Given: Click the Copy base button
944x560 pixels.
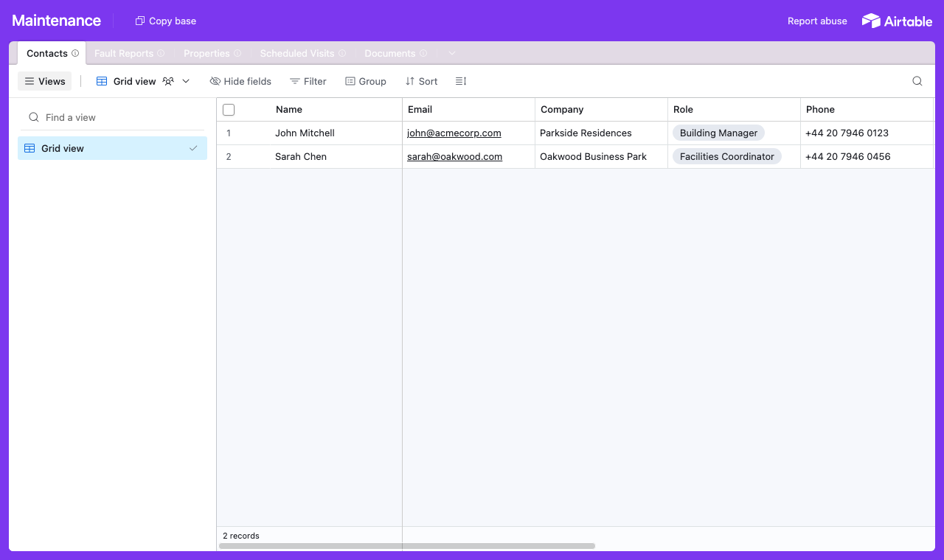Looking at the screenshot, I should click(x=166, y=21).
